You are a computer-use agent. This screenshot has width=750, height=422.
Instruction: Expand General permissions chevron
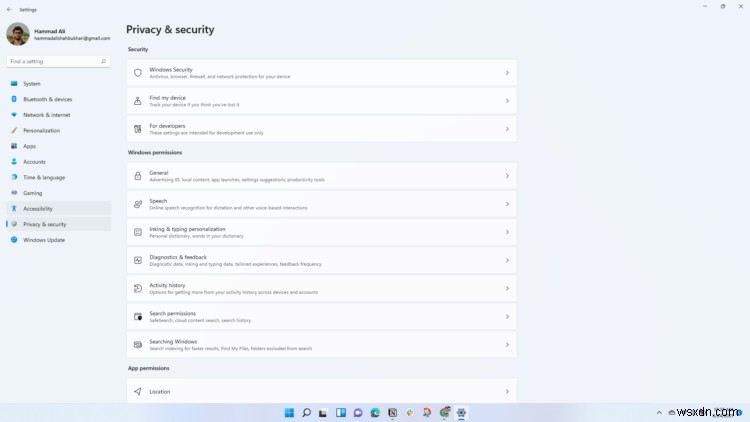pyautogui.click(x=507, y=176)
